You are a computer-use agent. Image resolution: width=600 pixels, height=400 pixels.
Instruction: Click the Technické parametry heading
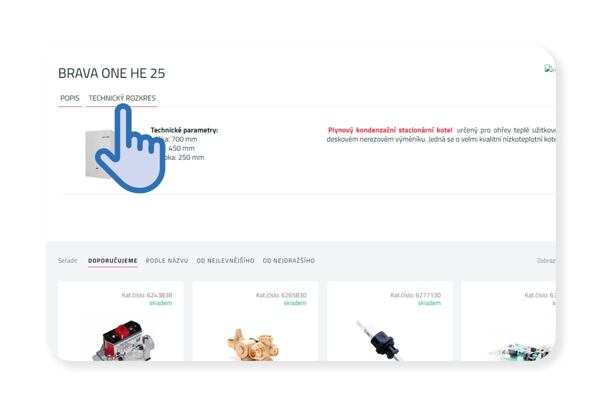click(x=184, y=130)
